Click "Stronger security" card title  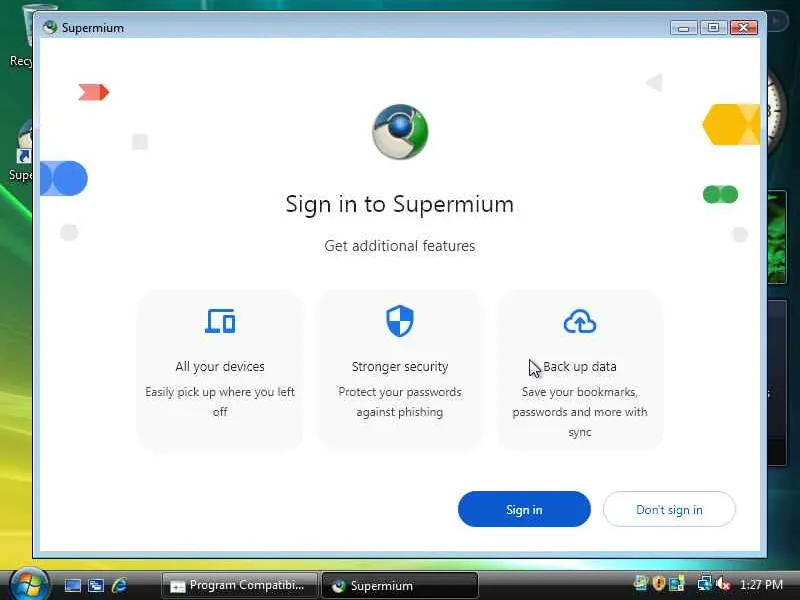click(x=399, y=367)
